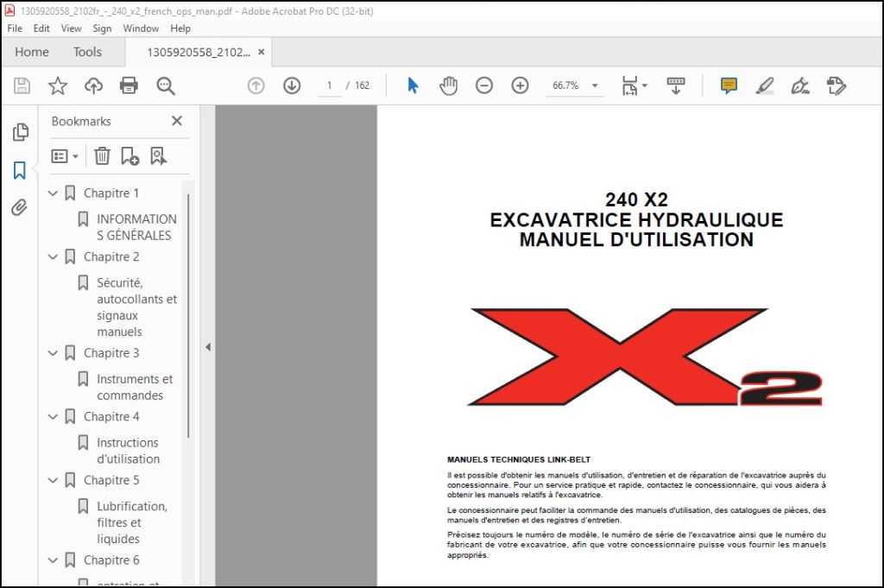Click the Print file icon
The width and height of the screenshot is (884, 588).
(x=129, y=85)
